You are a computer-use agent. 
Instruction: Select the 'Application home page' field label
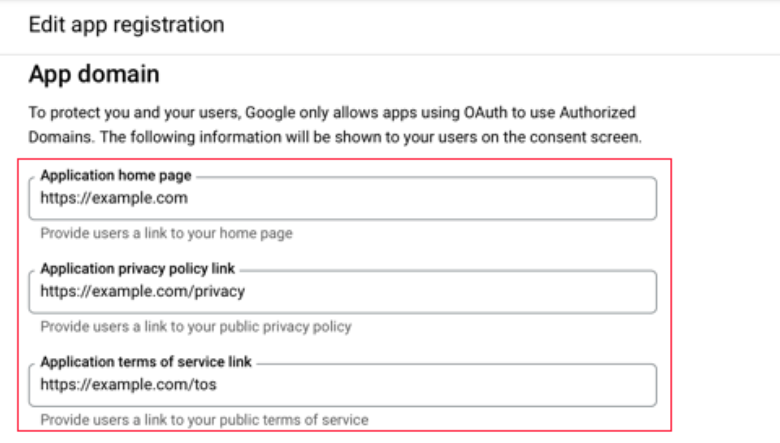[115, 175]
